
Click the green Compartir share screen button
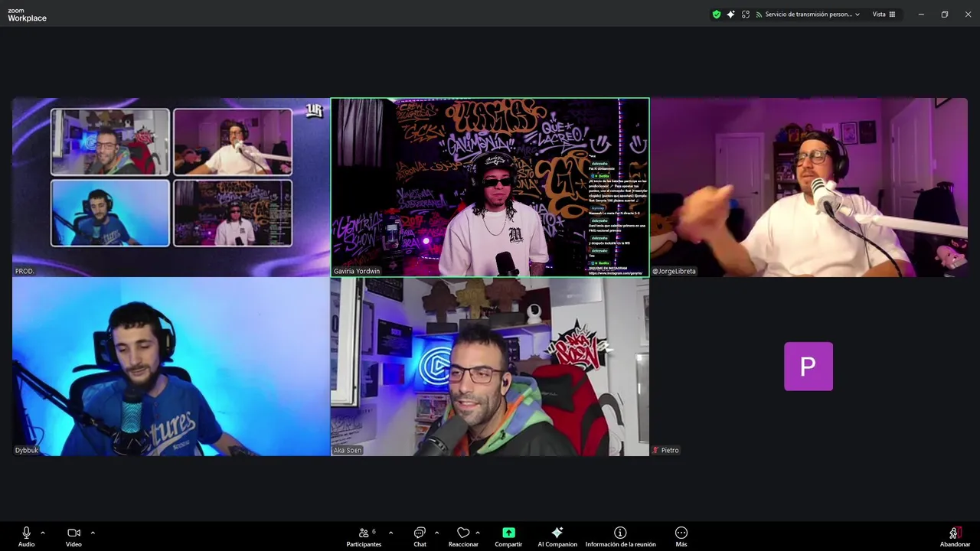(508, 536)
